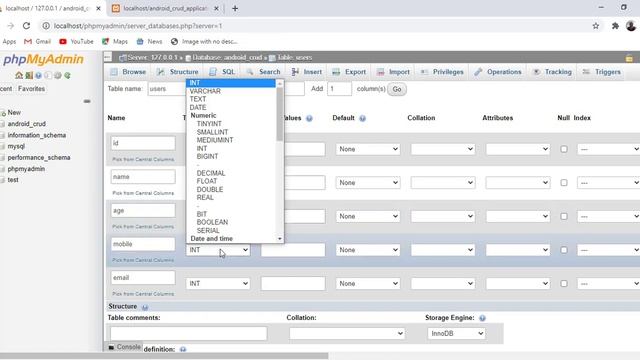Select TEXT in the type list
640x360 pixels.
198,99
